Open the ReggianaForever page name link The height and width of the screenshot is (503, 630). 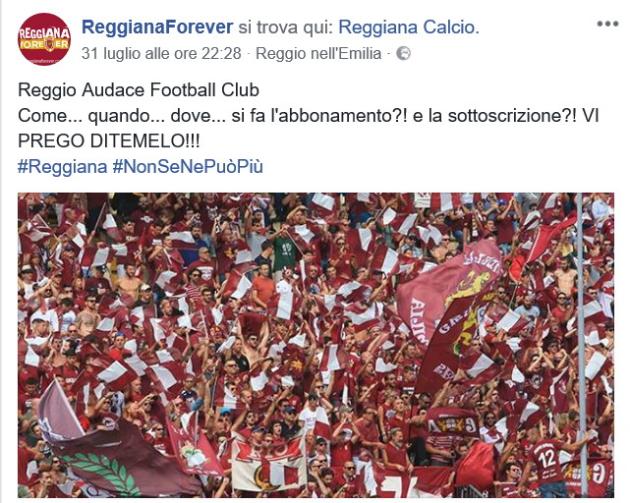coord(157,27)
